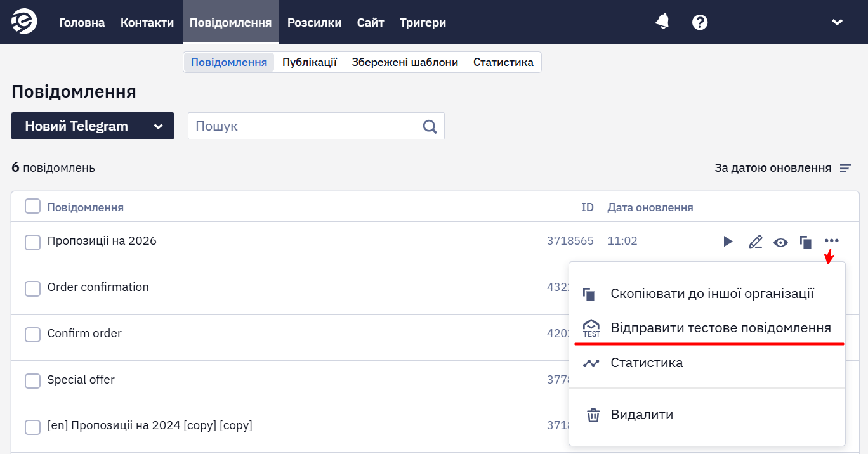The height and width of the screenshot is (454, 868).
Task: Open the Тригери navigation item
Action: (423, 22)
